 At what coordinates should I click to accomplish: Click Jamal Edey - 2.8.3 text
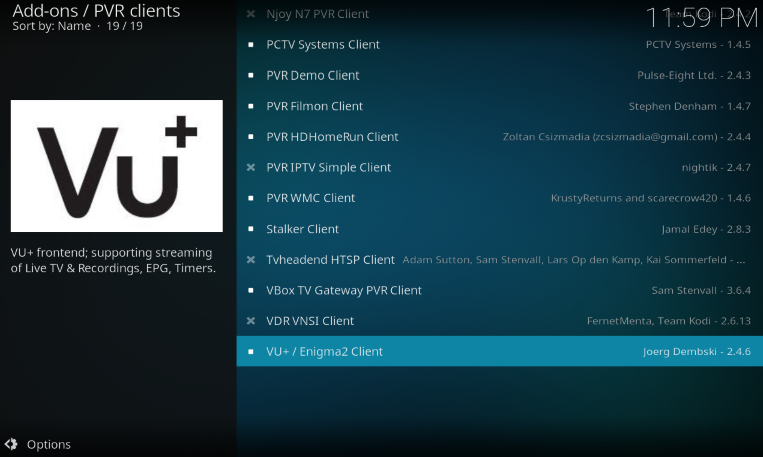tap(706, 229)
